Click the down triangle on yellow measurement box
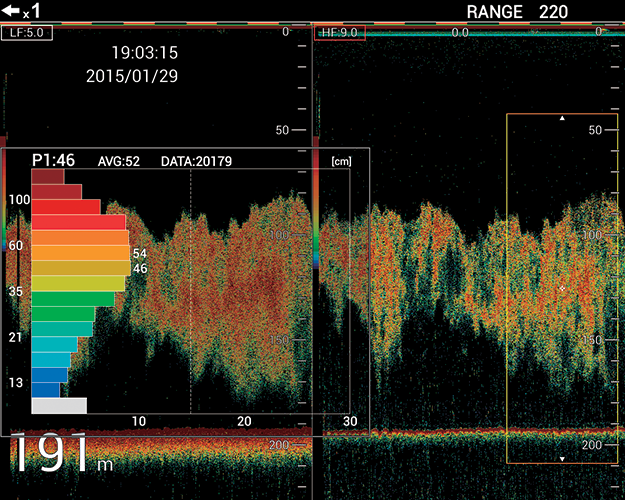This screenshot has height=500, width=625. point(563,458)
